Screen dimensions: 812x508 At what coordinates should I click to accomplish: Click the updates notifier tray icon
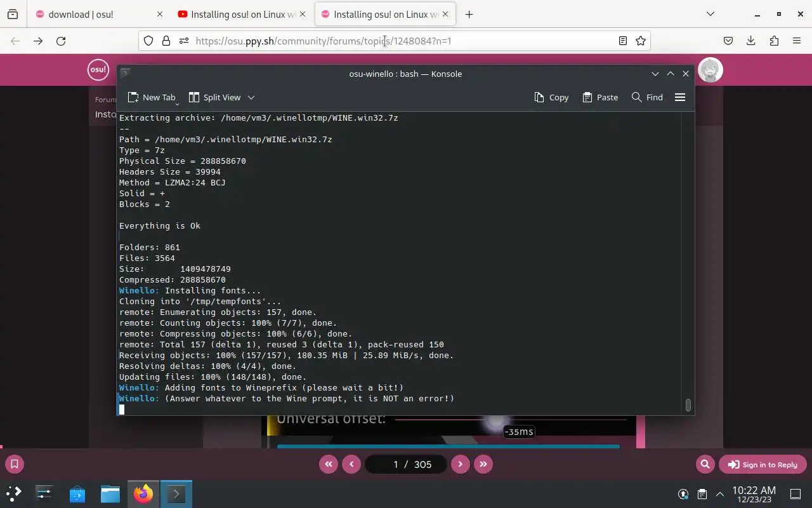[x=683, y=494]
